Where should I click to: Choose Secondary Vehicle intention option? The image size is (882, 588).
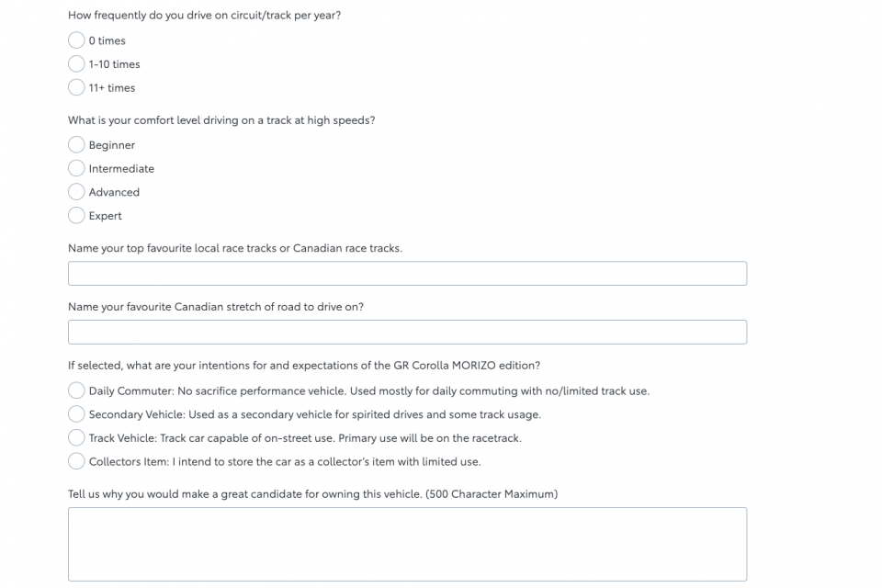(76, 414)
